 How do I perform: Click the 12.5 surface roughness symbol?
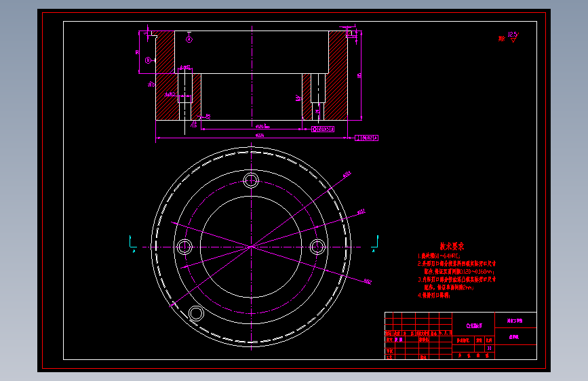[x=513, y=37]
